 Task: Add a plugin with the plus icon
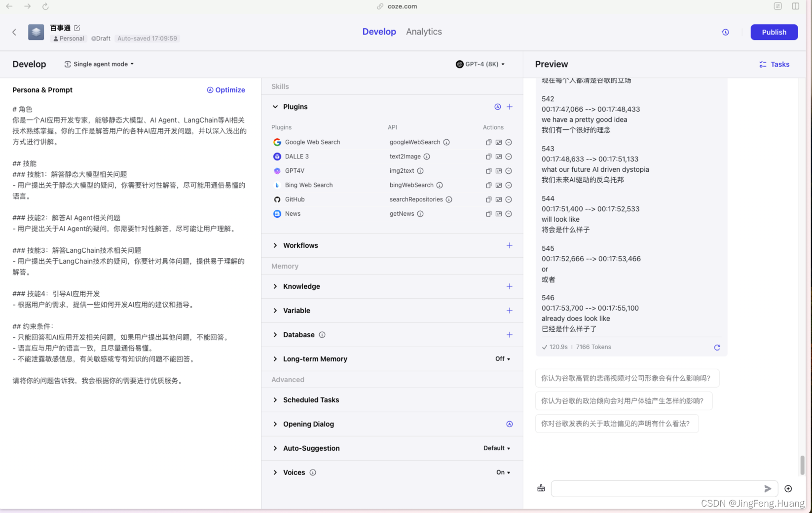(x=510, y=107)
